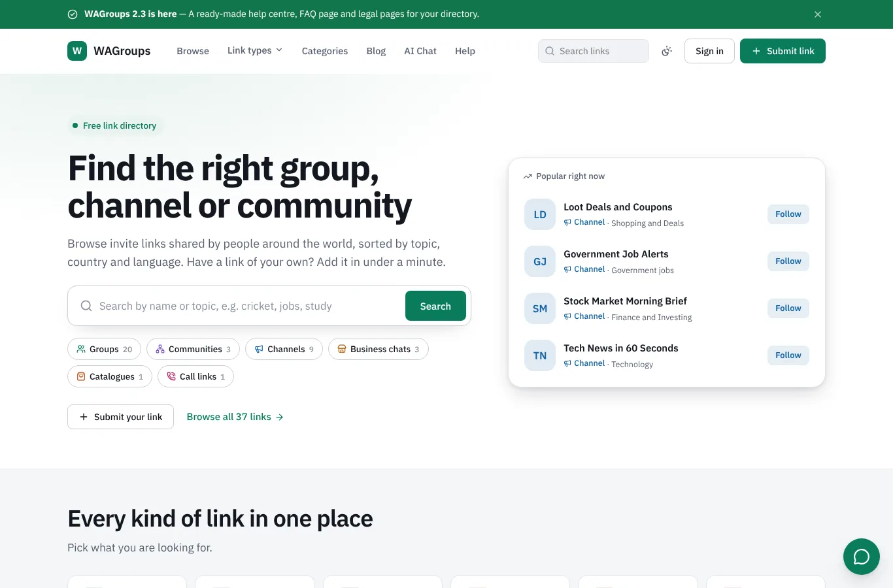Open Tech News in 60 Seconds title
This screenshot has width=893, height=588.
point(621,348)
